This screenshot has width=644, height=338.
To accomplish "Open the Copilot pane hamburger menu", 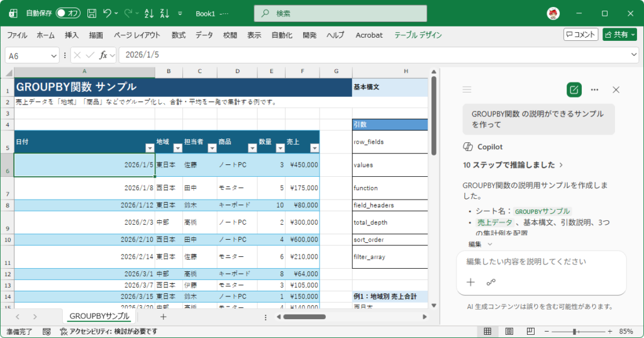I will pos(467,89).
